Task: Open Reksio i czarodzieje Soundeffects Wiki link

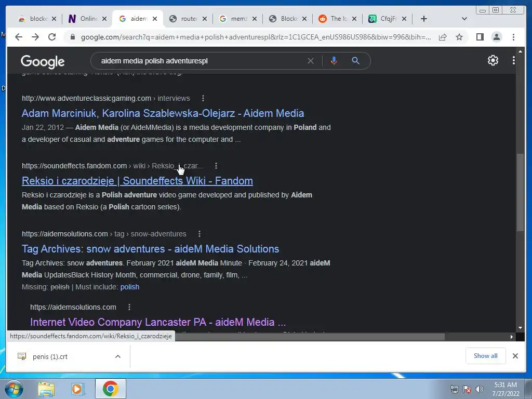Action: click(x=137, y=181)
